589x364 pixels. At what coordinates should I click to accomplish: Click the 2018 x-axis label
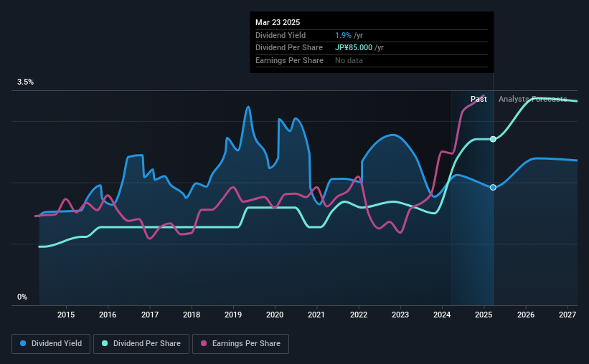tap(192, 315)
